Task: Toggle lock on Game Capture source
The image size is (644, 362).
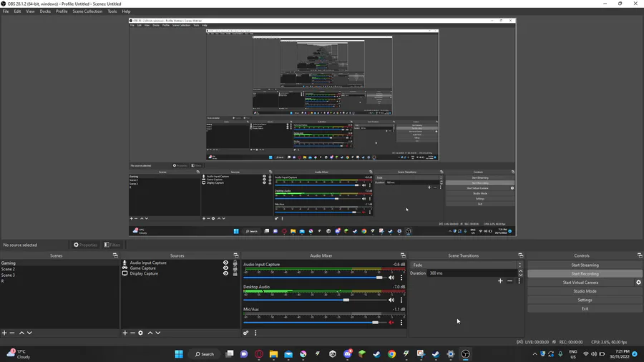Action: pos(235,268)
